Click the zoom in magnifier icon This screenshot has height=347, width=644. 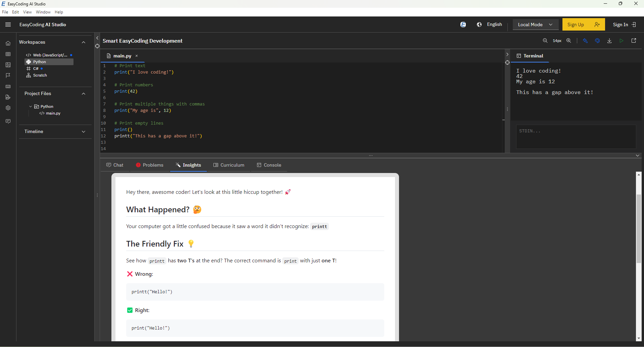click(x=569, y=41)
